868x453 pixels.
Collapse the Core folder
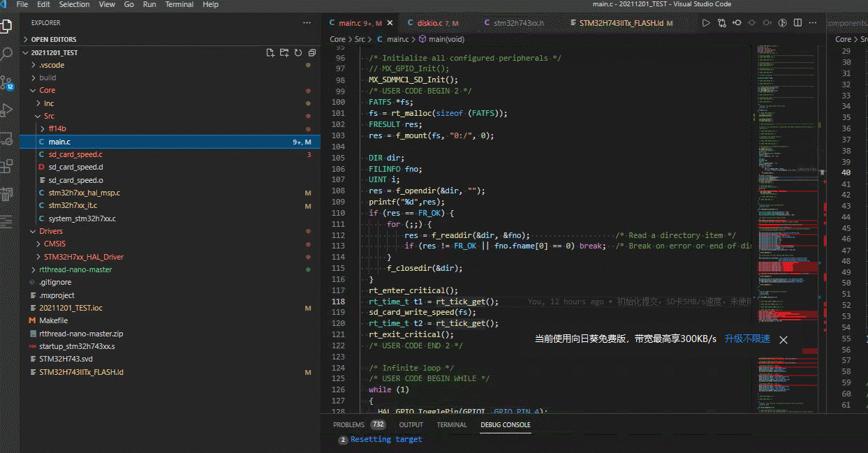pos(47,90)
